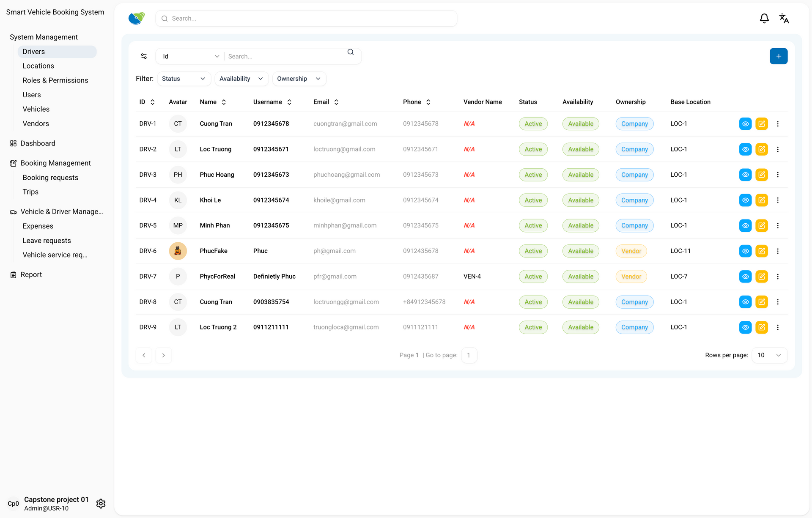Viewport: 812px width, 518px height.
Task: Open the Status filter dropdown
Action: [184, 79]
